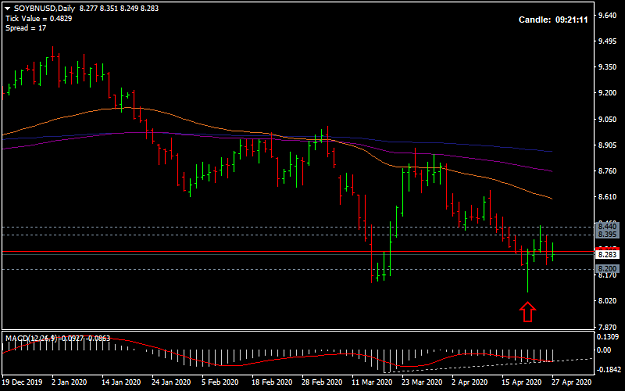Viewport: 625px width, 391px height.
Task: Click the current price 8.283 label
Action: click(x=607, y=254)
